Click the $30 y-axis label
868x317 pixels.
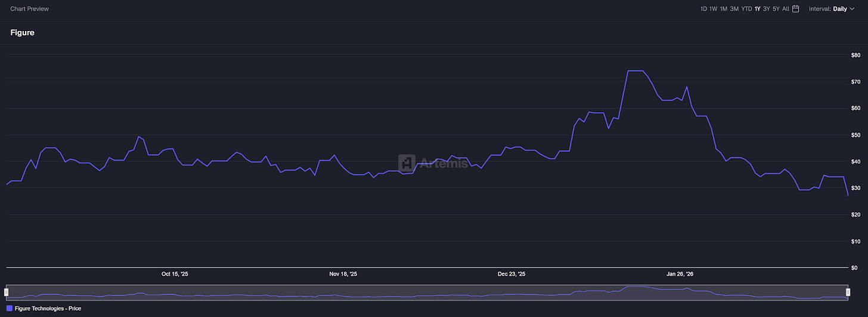(x=855, y=188)
